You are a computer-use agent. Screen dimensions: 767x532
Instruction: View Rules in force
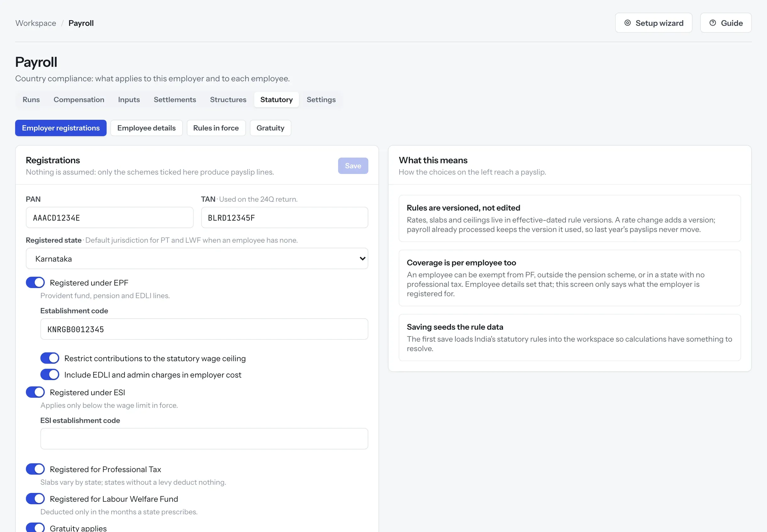tap(216, 128)
